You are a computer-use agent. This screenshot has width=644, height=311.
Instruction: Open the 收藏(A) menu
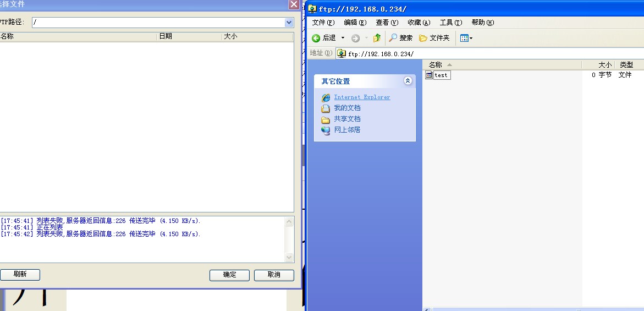tap(419, 23)
